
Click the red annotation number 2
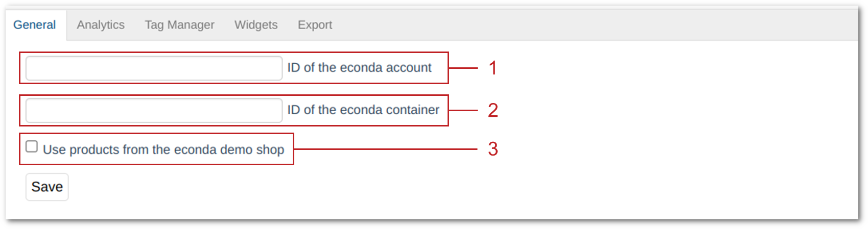(492, 110)
